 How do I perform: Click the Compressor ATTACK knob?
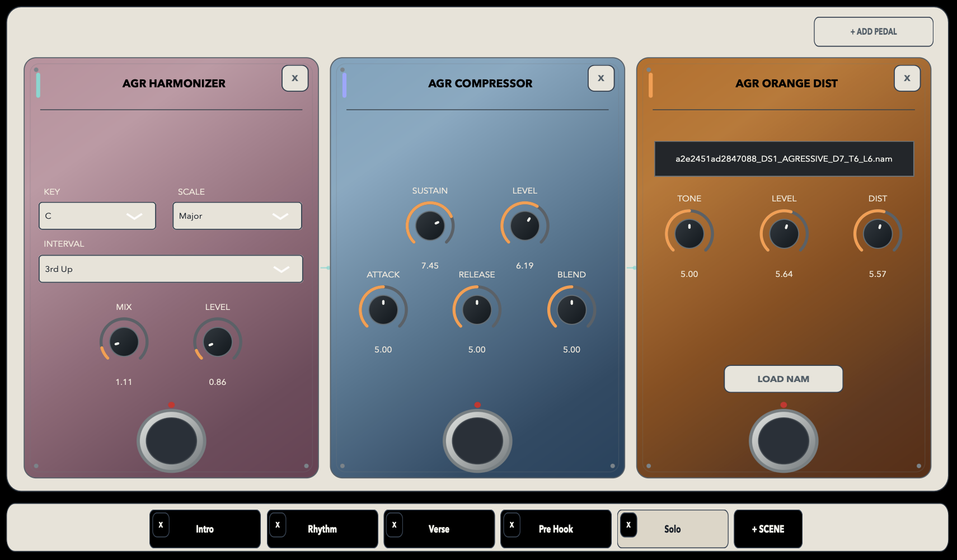click(383, 309)
